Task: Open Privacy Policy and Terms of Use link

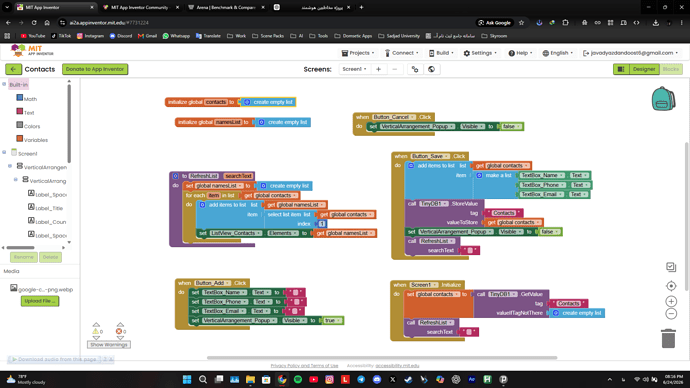Action: (x=305, y=366)
